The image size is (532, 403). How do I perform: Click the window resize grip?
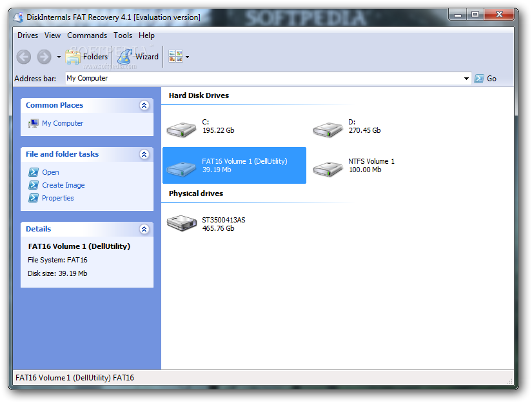(510, 381)
